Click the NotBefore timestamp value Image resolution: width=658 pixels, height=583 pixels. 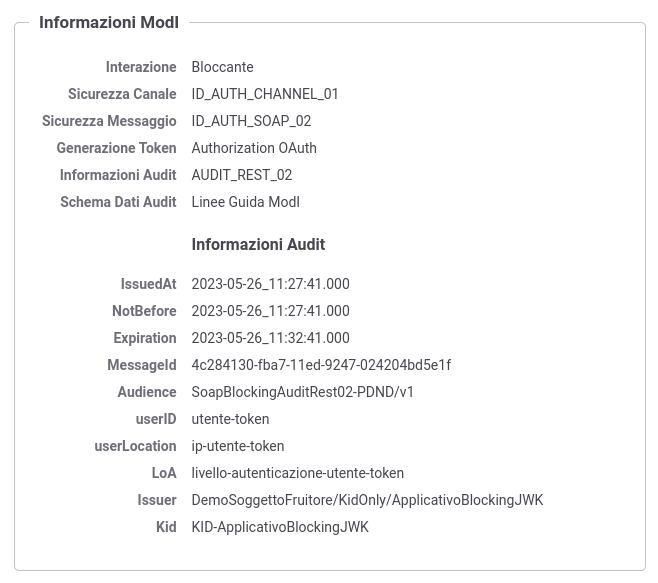pos(270,311)
